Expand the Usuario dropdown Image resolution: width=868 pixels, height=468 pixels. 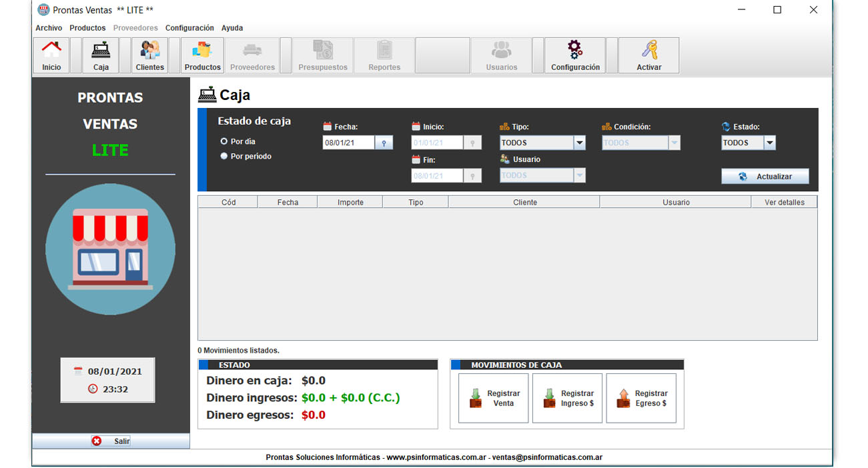(x=579, y=175)
